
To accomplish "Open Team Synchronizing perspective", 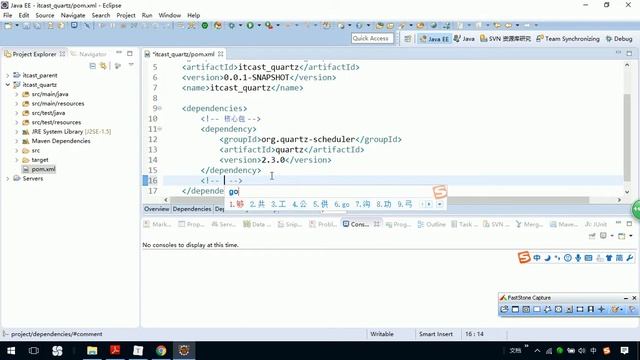I will point(568,39).
